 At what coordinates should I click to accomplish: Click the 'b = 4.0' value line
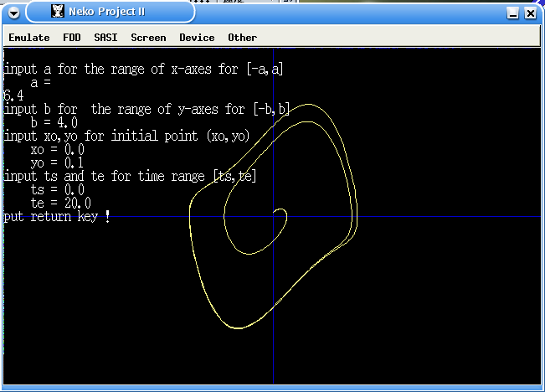coord(54,122)
